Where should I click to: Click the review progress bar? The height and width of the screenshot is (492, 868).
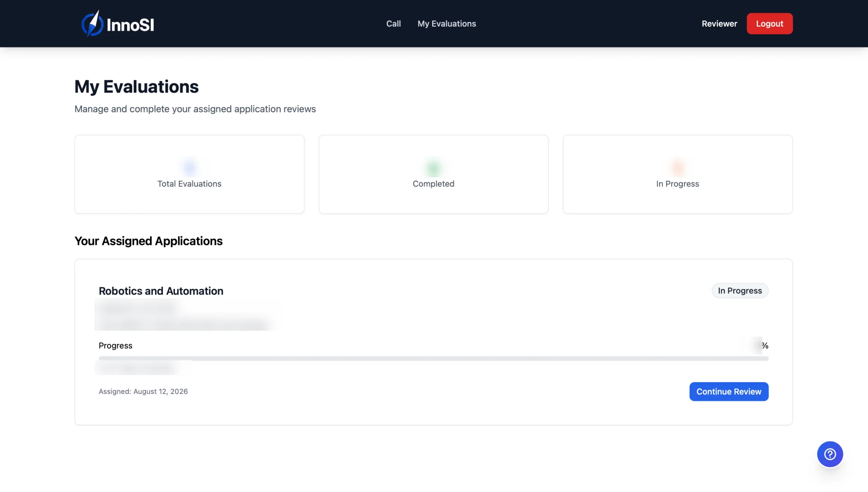coord(434,358)
